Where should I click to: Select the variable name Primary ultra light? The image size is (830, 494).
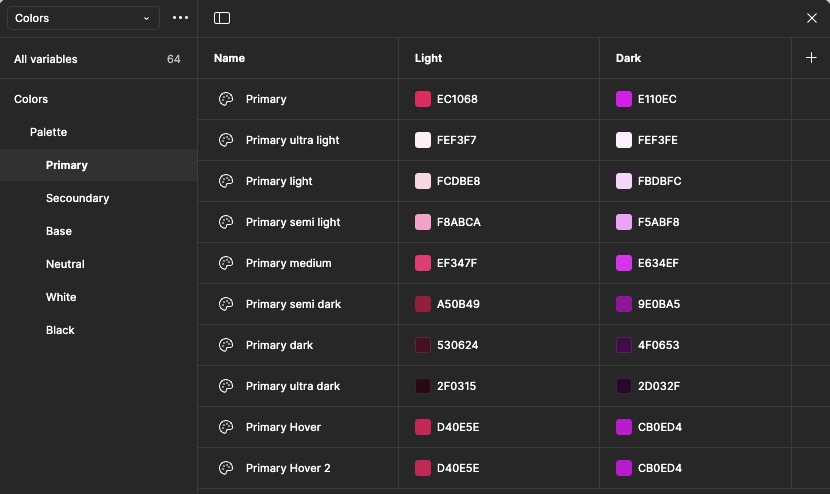(x=292, y=140)
